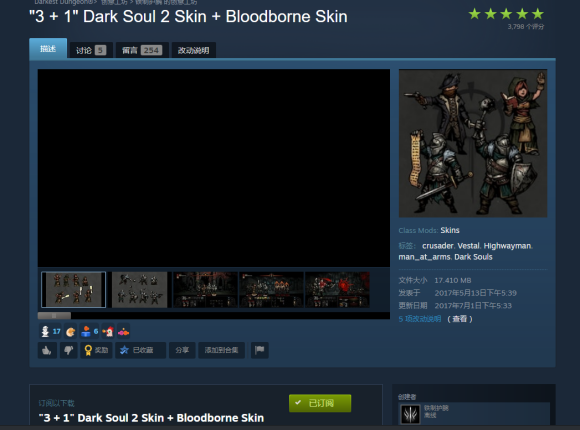
Task: Click the main black media viewer
Action: [x=214, y=168]
